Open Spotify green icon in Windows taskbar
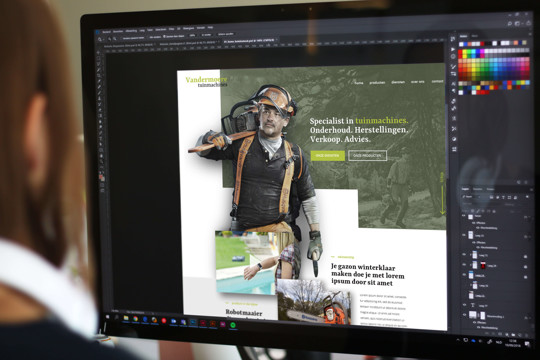This screenshot has width=540, height=360. [233, 325]
